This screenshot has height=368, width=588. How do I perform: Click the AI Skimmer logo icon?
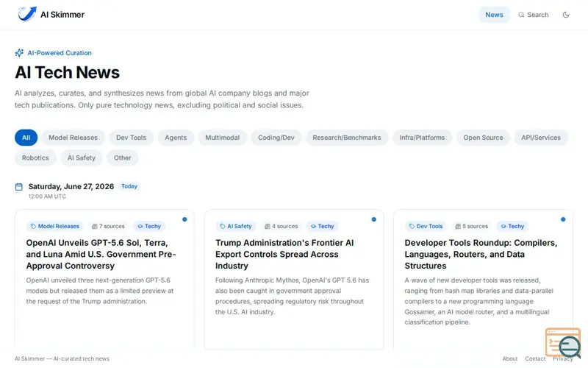tap(27, 14)
